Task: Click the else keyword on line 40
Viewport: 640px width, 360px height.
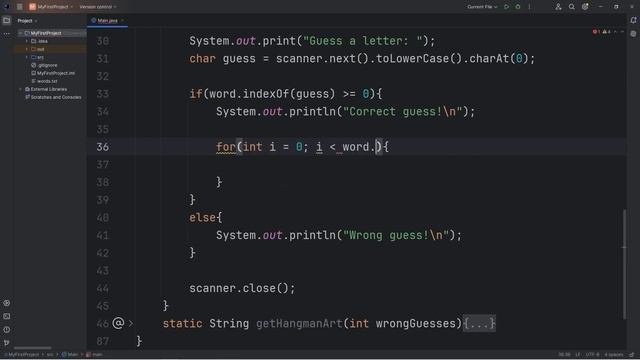Action: point(202,218)
